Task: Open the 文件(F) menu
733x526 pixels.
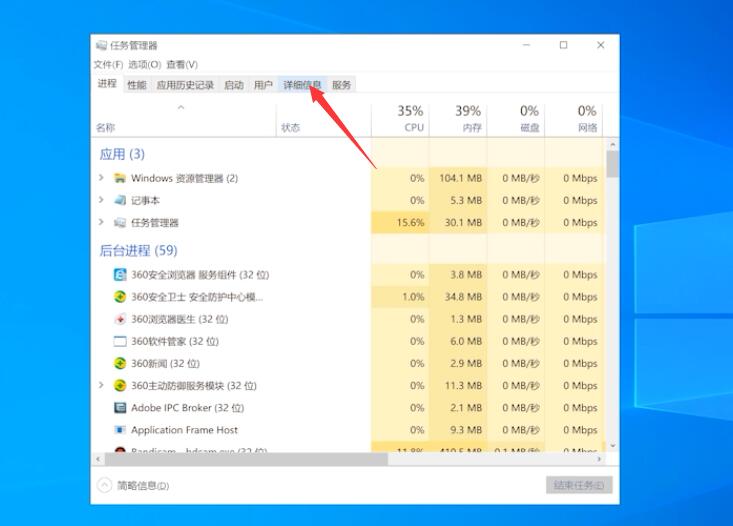Action: [108, 65]
